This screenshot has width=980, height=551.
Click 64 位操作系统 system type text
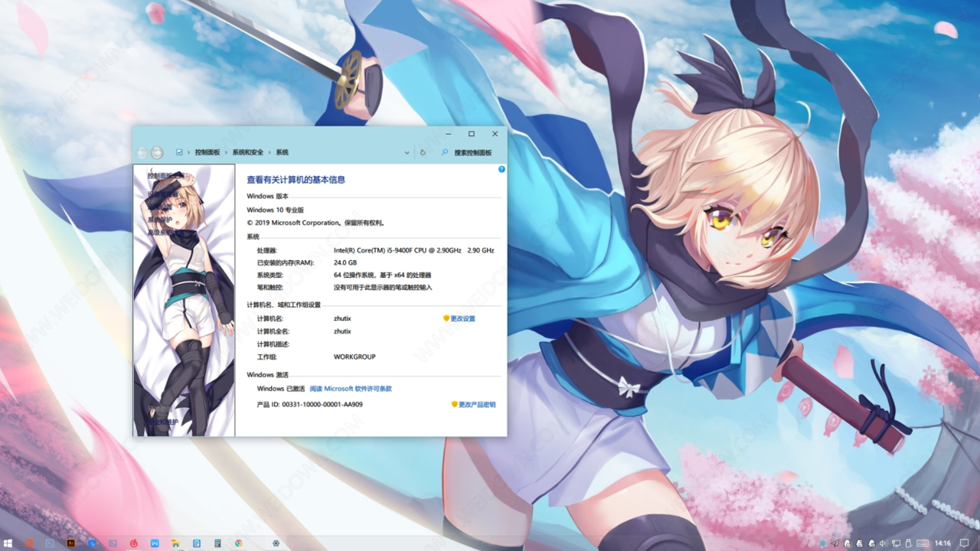coord(382,275)
